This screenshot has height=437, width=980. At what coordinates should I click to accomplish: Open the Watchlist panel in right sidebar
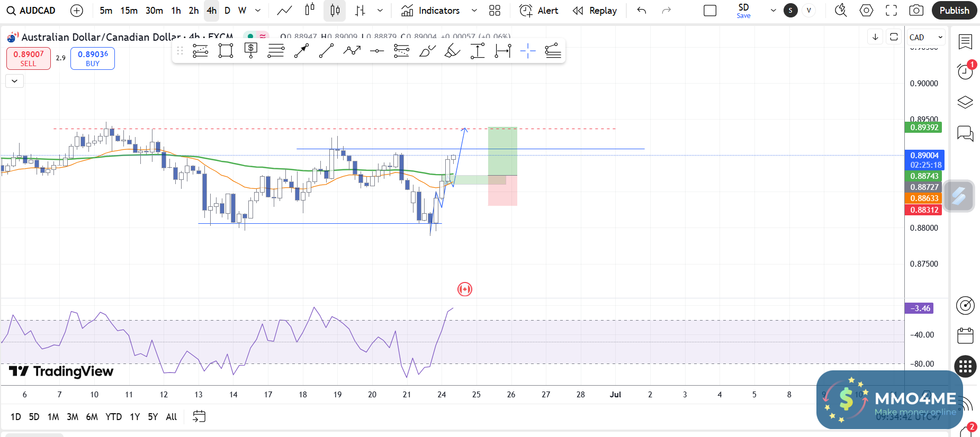point(965,42)
